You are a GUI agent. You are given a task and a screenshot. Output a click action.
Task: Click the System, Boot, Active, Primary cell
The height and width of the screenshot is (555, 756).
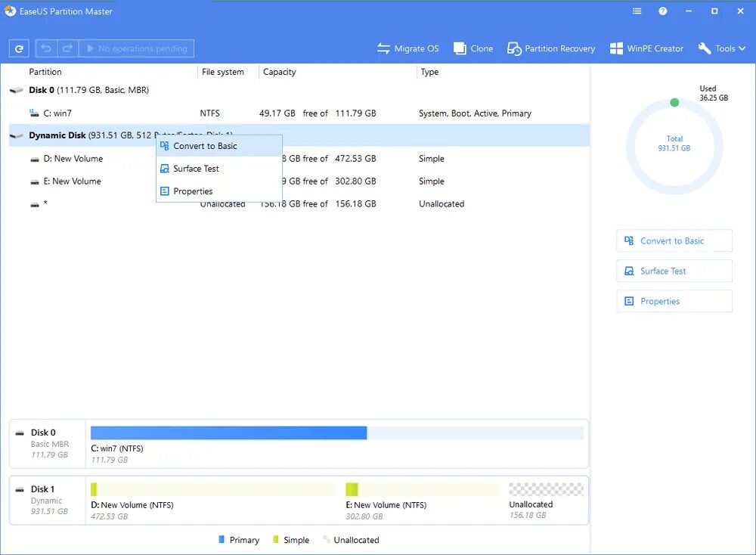[475, 113]
